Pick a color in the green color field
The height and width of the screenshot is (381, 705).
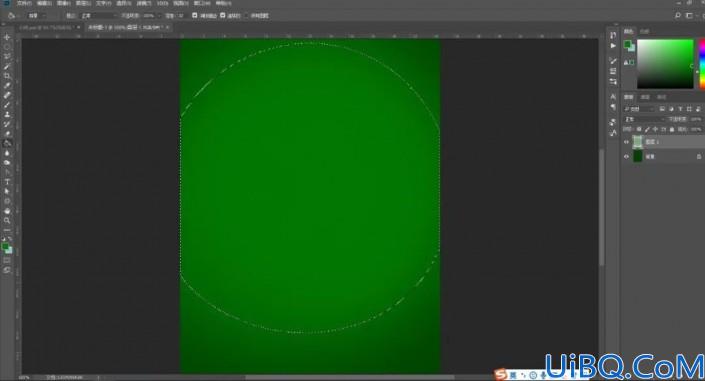665,64
